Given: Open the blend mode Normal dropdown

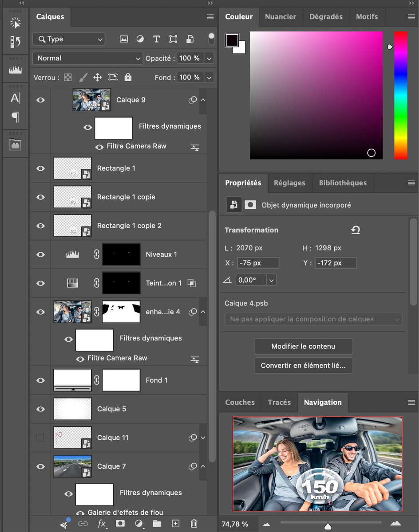Looking at the screenshot, I should (87, 58).
